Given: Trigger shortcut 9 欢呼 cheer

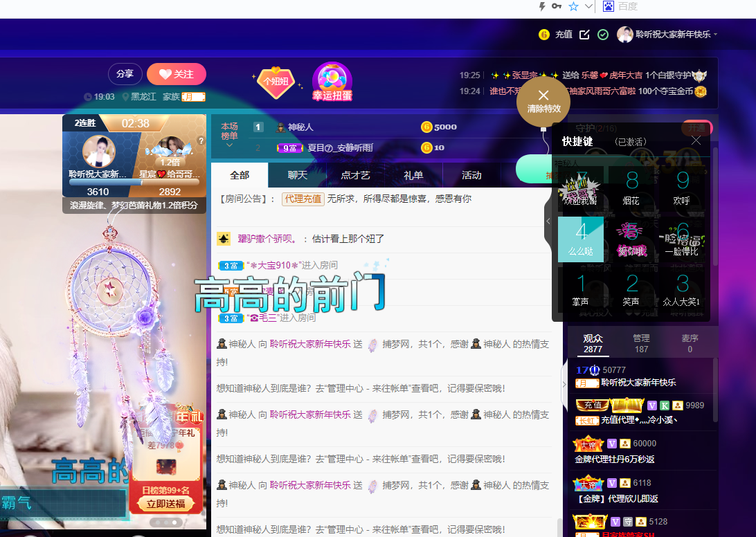Looking at the screenshot, I should click(682, 188).
